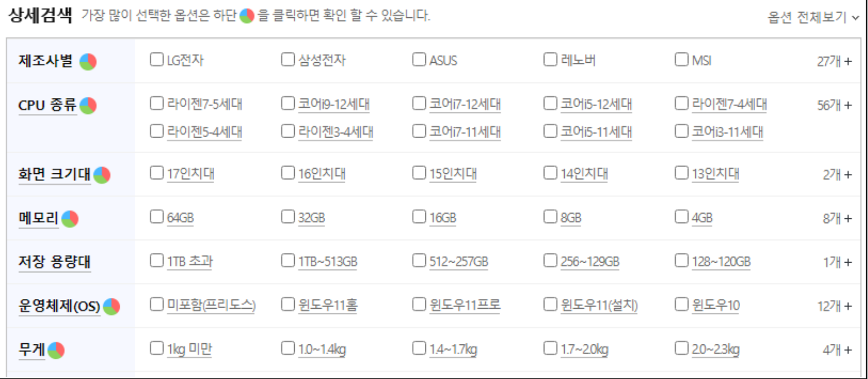
Task: Show popular options chart for 화면 크기대
Action: click(x=102, y=175)
